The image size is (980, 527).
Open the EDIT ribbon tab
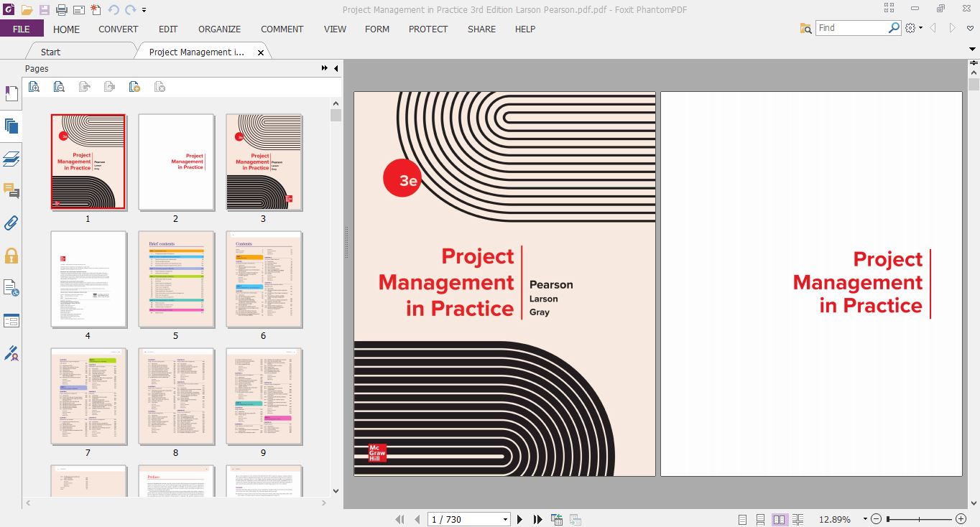tap(168, 29)
